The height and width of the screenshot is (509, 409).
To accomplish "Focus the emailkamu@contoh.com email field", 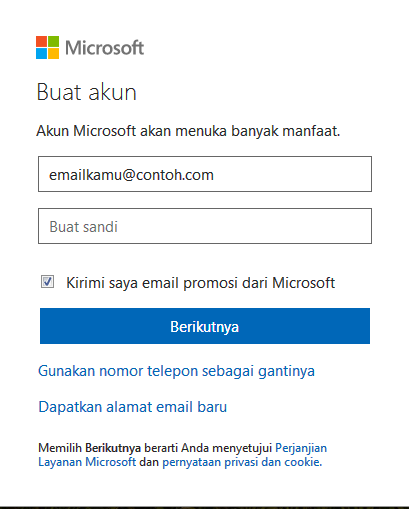I will click(x=205, y=174).
